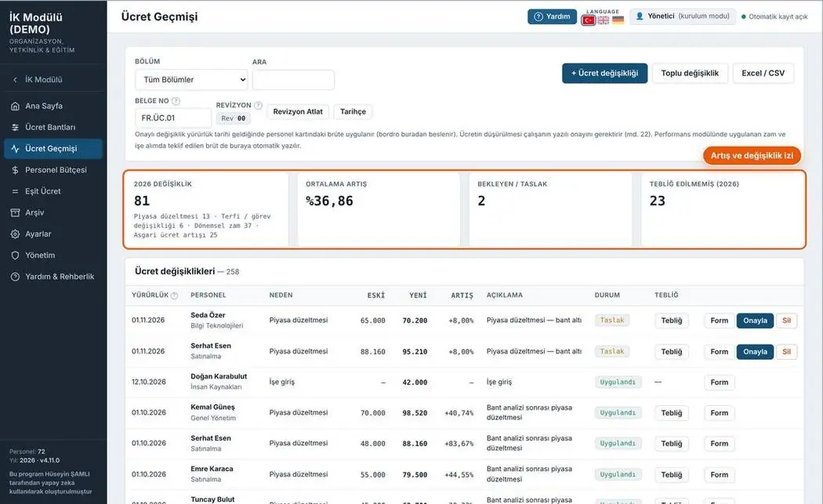Click the Uygulandı status in Kemal Güneş's row

coord(618,413)
